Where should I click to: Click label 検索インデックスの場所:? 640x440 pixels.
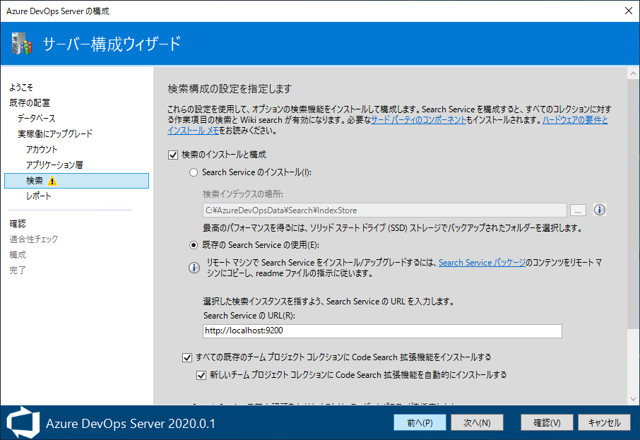243,194
